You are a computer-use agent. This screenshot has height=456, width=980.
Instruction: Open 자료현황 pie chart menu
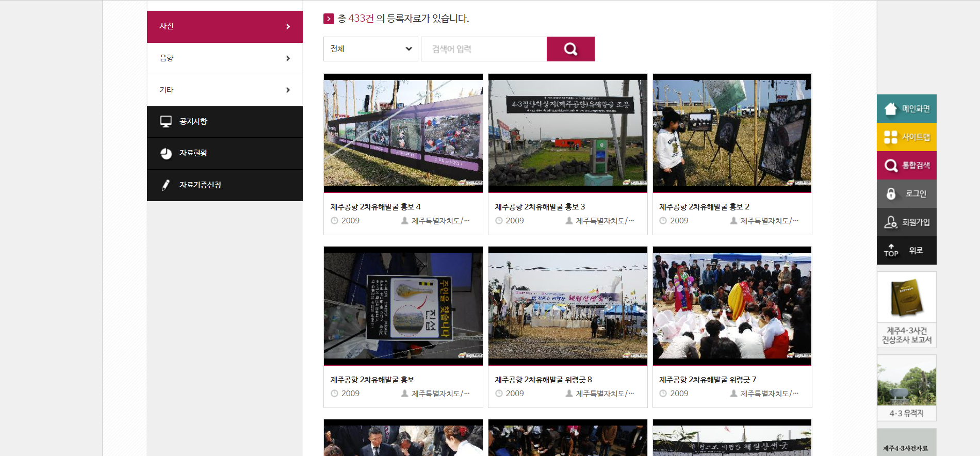[x=166, y=153]
